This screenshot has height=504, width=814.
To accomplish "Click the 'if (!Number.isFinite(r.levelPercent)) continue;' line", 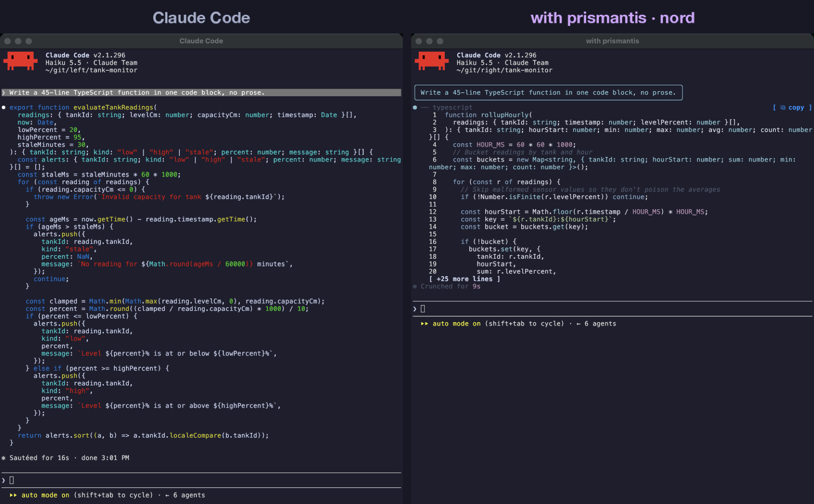I will point(555,197).
